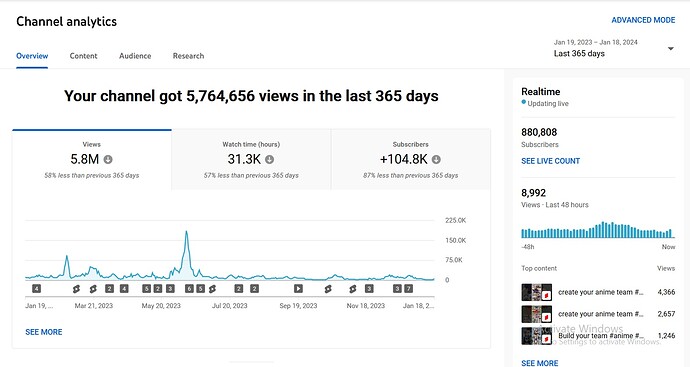Click the first Shorts marker after the Jan 19 4 marker

tap(77, 289)
